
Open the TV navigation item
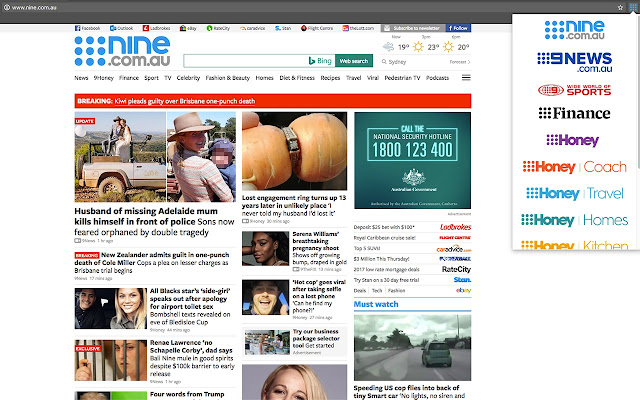pos(168,78)
